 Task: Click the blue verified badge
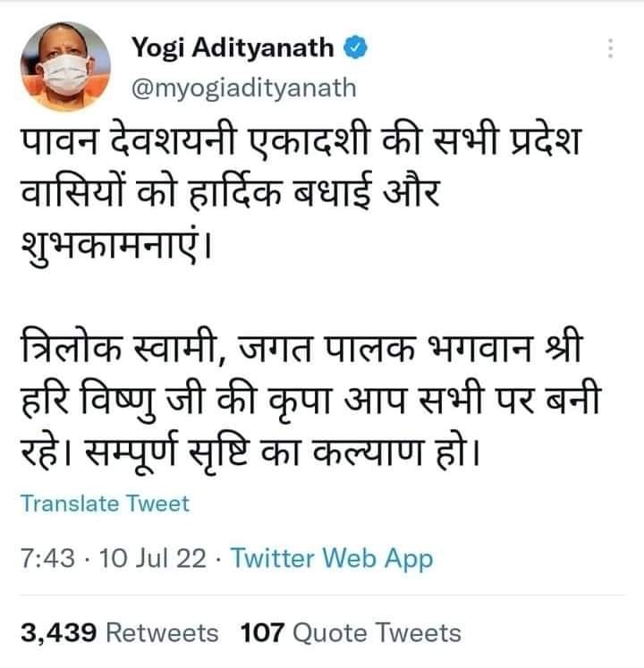(x=355, y=47)
